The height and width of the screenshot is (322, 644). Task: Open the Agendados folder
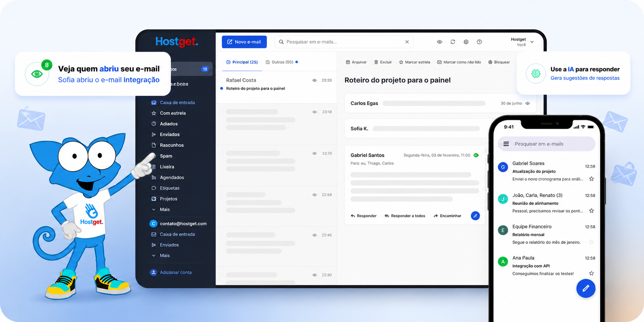pyautogui.click(x=168, y=177)
